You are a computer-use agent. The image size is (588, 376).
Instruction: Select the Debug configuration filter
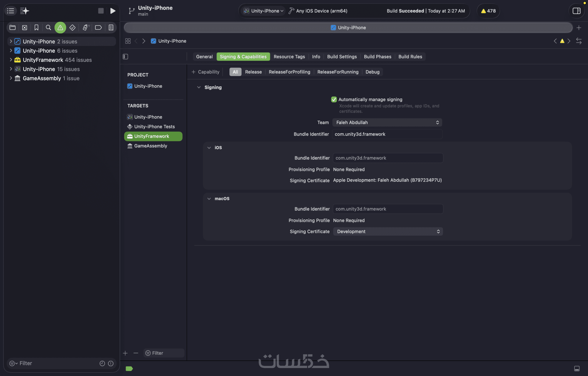click(x=372, y=72)
